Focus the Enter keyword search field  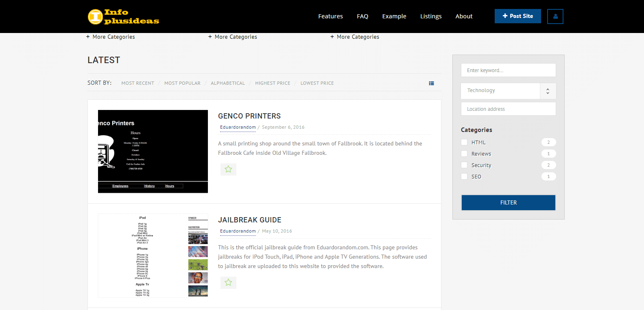(x=508, y=70)
